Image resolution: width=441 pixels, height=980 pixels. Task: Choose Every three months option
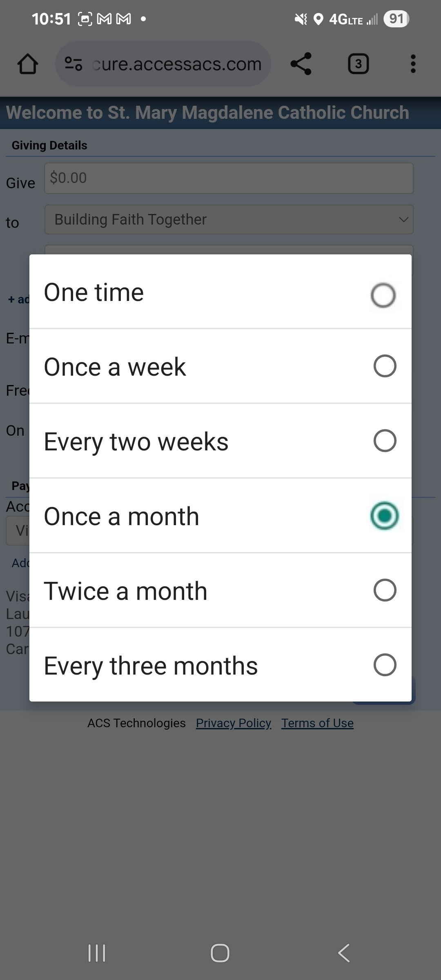click(220, 665)
